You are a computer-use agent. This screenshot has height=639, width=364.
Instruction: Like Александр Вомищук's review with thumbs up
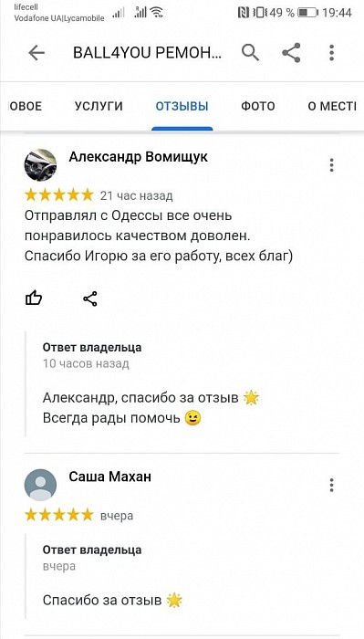click(34, 299)
